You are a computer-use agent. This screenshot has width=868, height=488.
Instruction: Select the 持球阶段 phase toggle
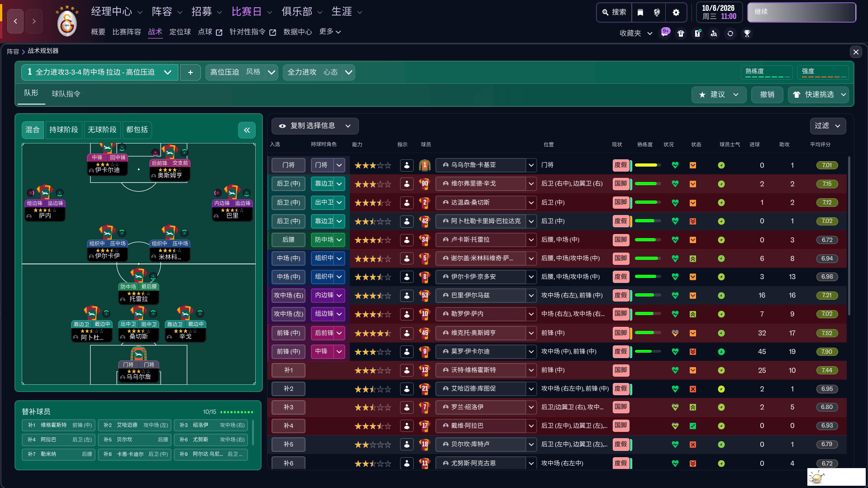[x=63, y=130]
